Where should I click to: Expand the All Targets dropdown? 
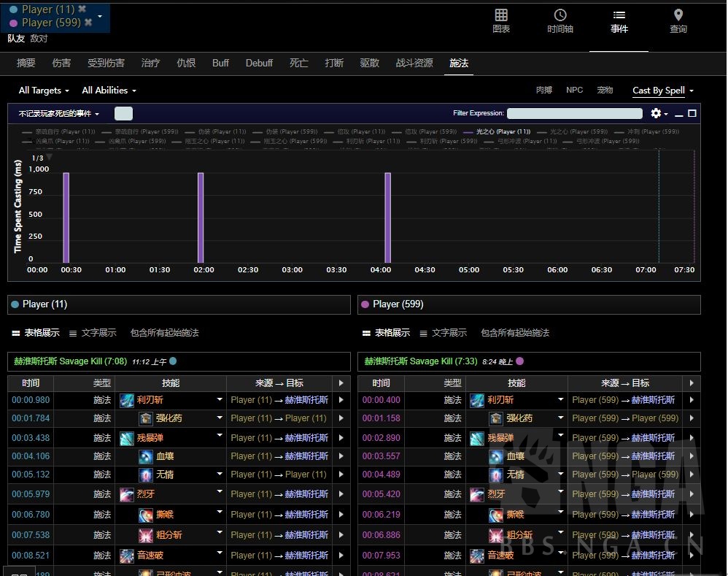pyautogui.click(x=44, y=91)
